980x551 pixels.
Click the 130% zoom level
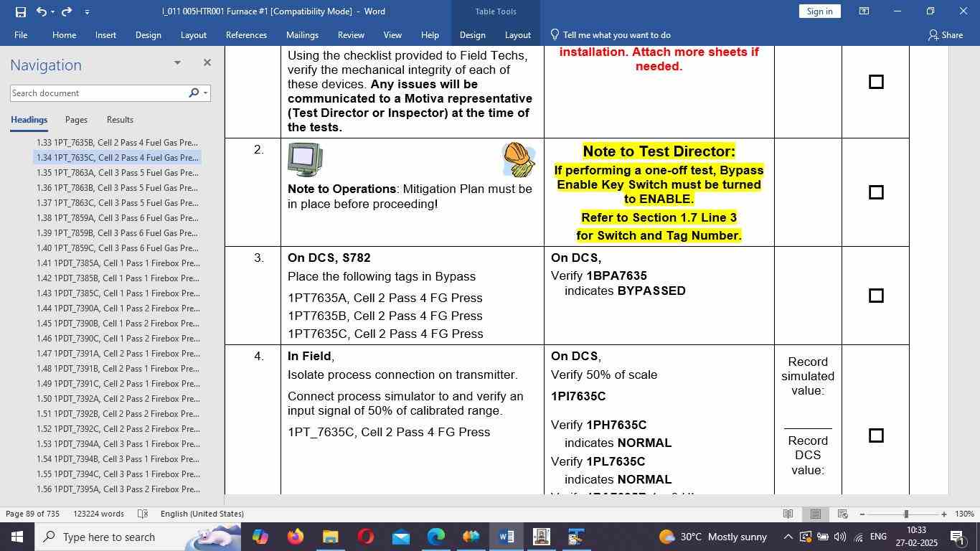click(965, 514)
